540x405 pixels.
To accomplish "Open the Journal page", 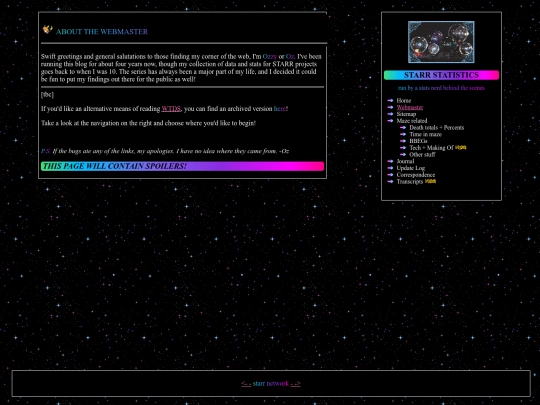I will click(405, 161).
